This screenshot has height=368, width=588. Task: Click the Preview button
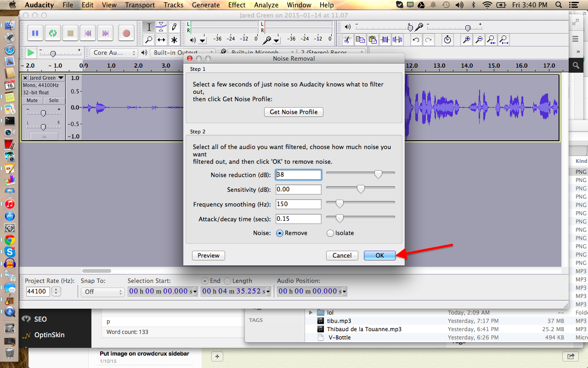(209, 255)
